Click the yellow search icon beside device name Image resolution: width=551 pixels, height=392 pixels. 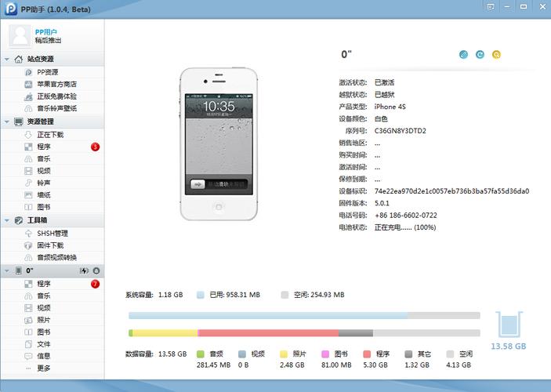pyautogui.click(x=496, y=55)
